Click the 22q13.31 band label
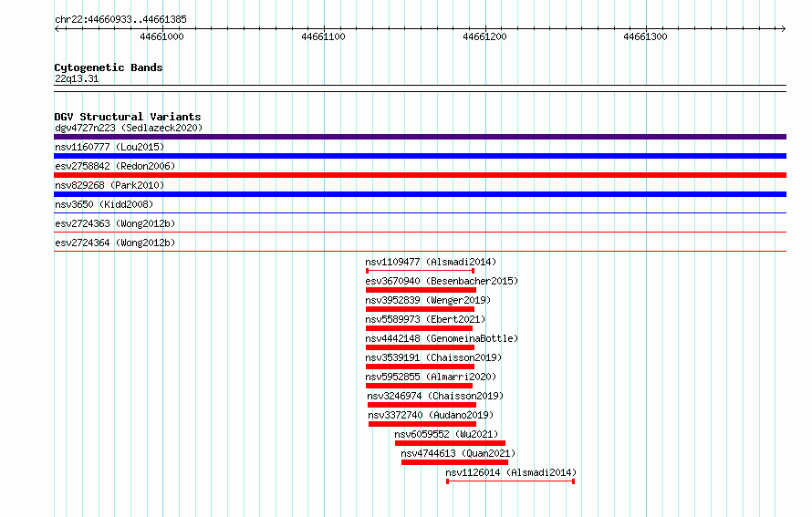 (77, 78)
